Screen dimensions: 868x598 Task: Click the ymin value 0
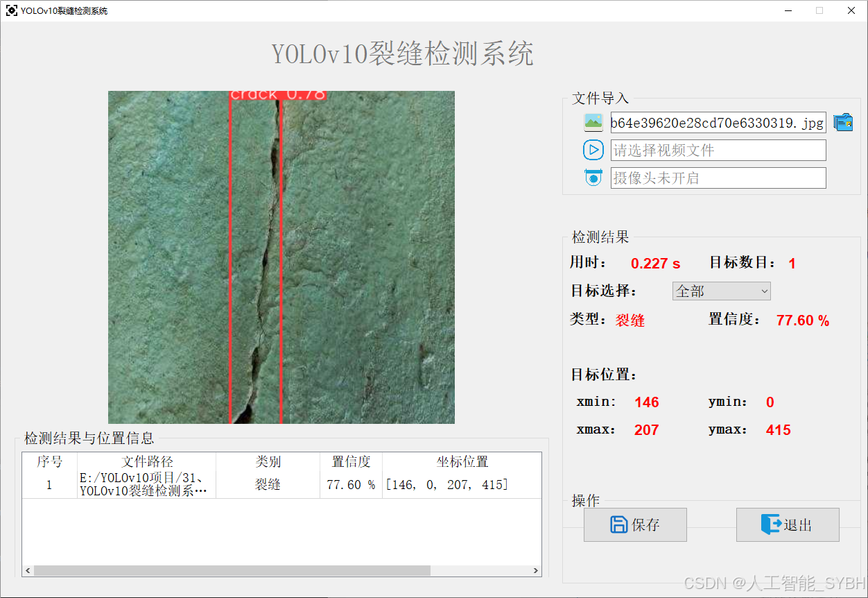point(770,402)
